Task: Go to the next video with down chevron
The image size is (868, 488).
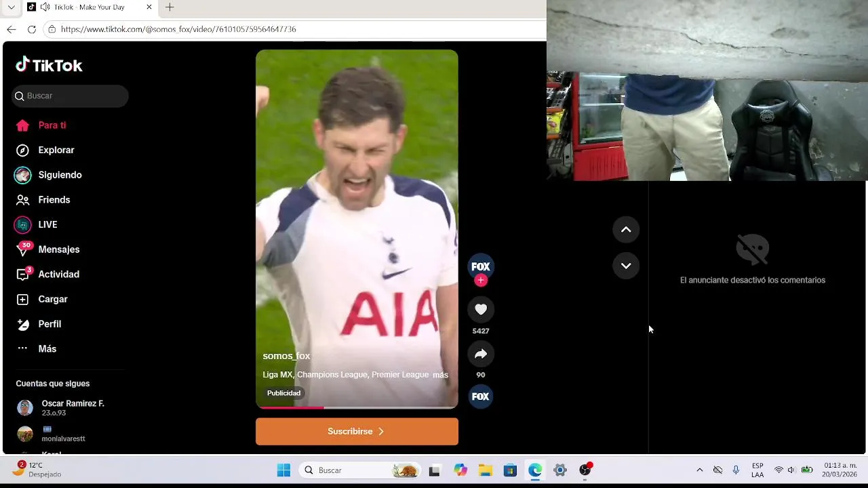Action: click(x=626, y=266)
